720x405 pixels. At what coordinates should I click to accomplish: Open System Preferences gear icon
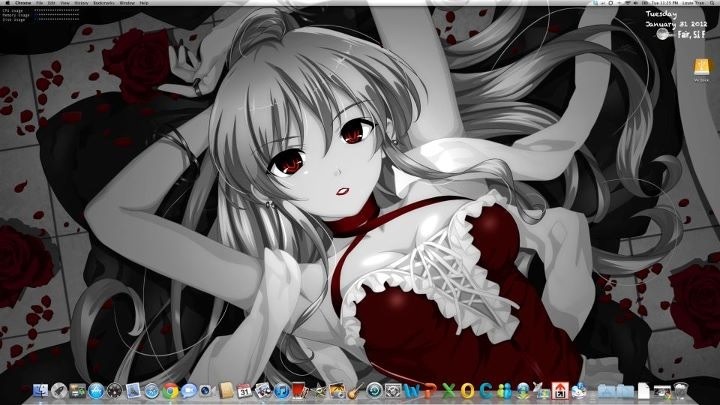(393, 391)
